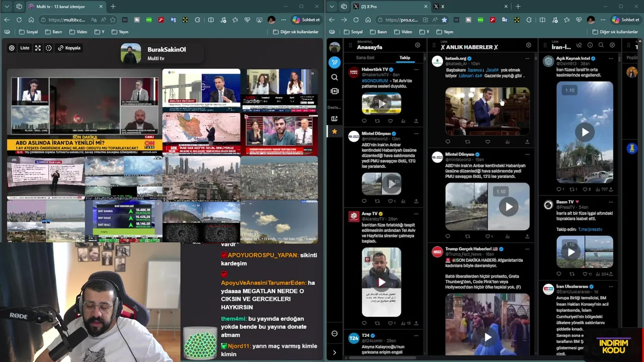644x362 pixels.
Task: Play the Açık Kaynak Intel video
Action: (x=585, y=132)
